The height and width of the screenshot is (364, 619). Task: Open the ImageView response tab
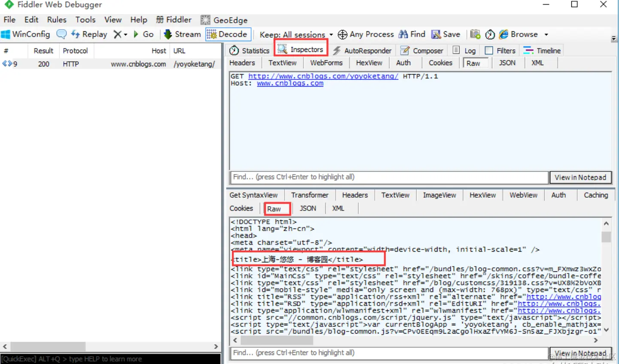coord(440,195)
